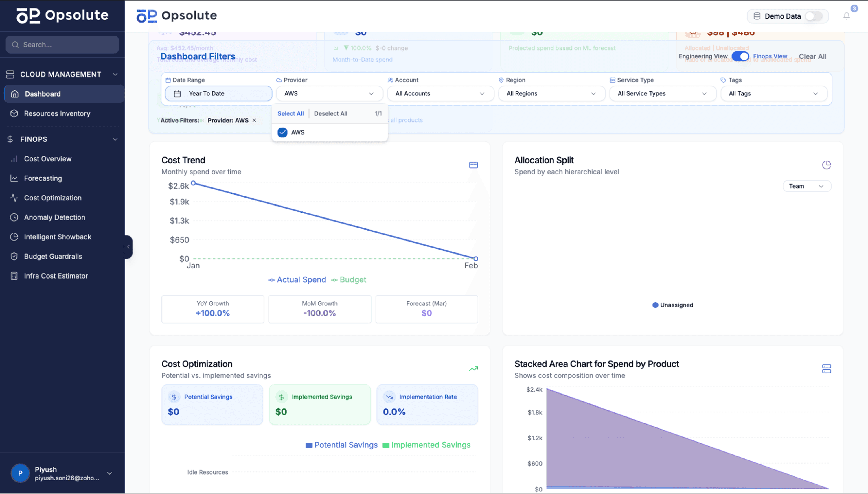Click Deselect All in provider list
Screen dimensions: 868x494
coord(330,114)
